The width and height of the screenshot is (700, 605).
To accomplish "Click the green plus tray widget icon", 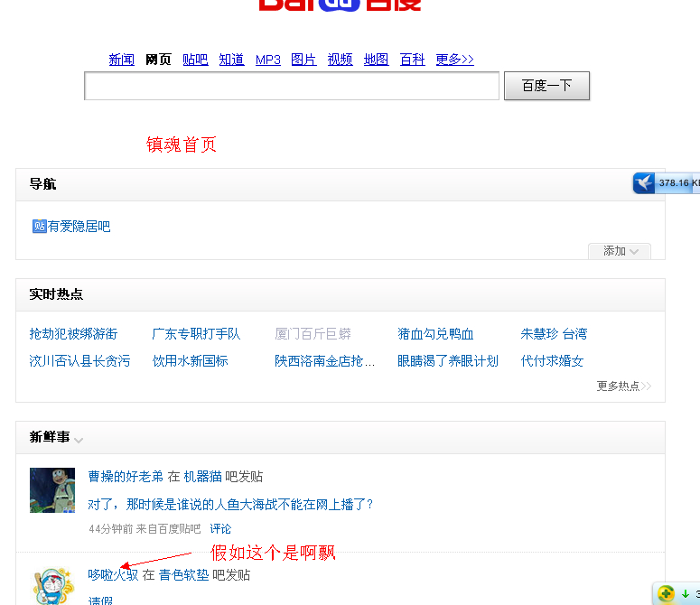I will click(666, 594).
